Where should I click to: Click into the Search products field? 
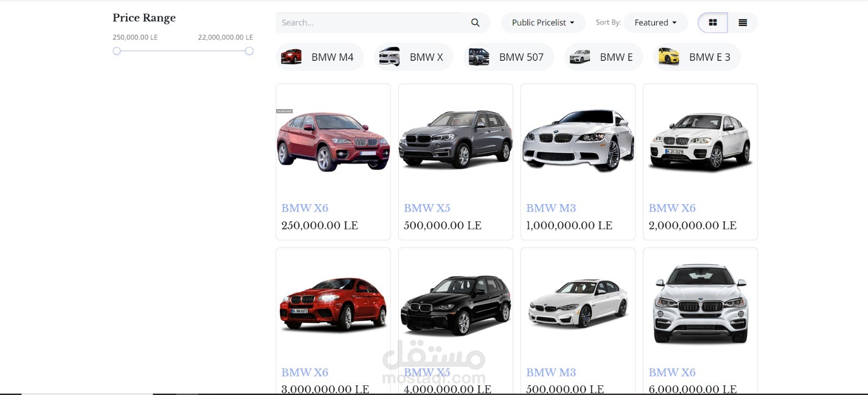pyautogui.click(x=369, y=22)
